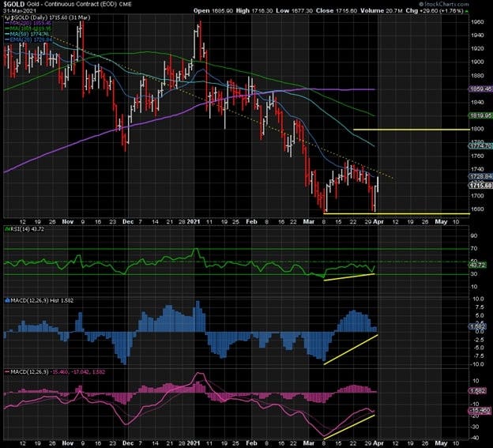Click Dec on the bottom-most date axis
493x448 pixels.
pyautogui.click(x=128, y=443)
